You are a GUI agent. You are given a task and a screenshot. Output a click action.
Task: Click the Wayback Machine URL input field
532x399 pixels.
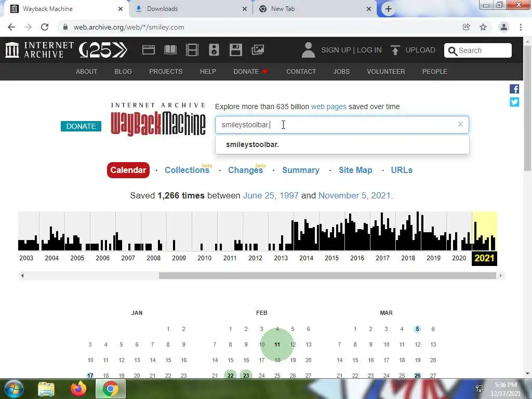tap(342, 125)
